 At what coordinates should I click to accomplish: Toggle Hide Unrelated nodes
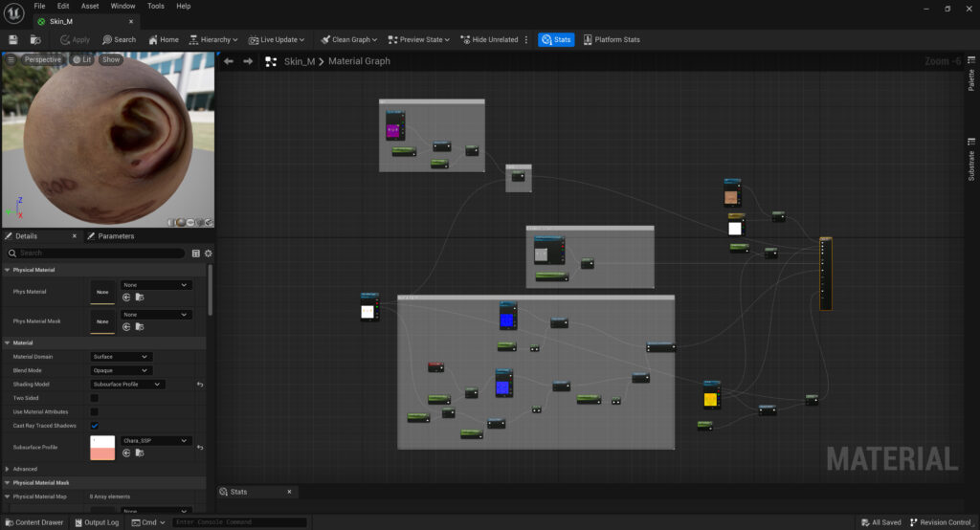[x=489, y=39]
